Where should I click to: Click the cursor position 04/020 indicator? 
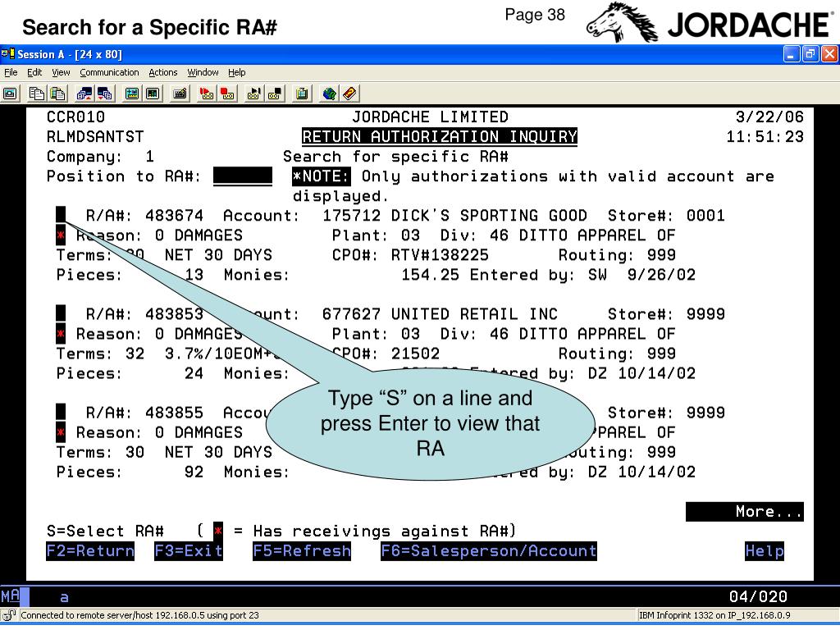coord(758,596)
